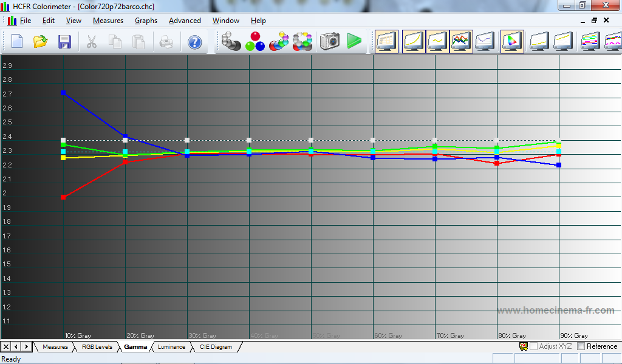Start continuous measures with green play icon
The height and width of the screenshot is (364, 622).
click(x=354, y=41)
